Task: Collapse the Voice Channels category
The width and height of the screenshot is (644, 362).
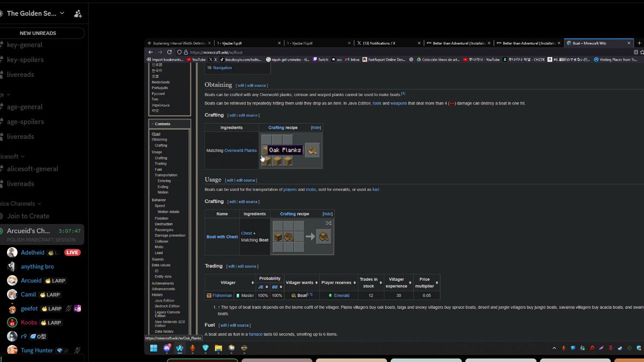Action: [20, 204]
